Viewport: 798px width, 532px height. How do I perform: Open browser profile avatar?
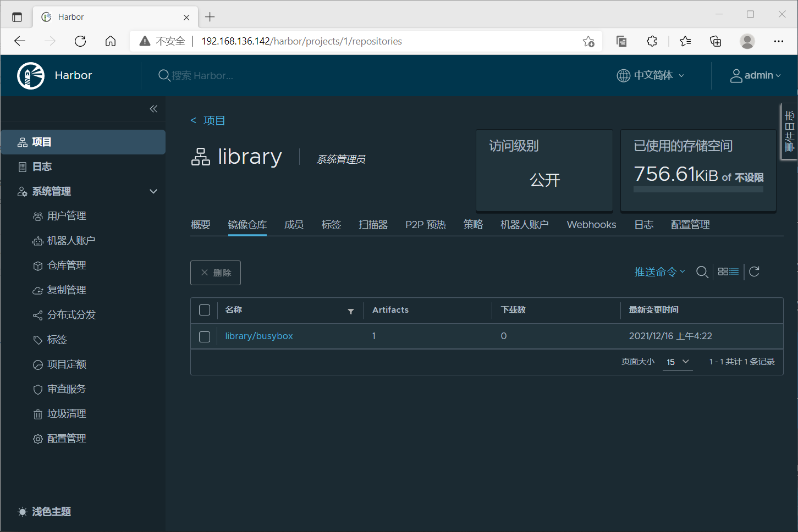[747, 41]
